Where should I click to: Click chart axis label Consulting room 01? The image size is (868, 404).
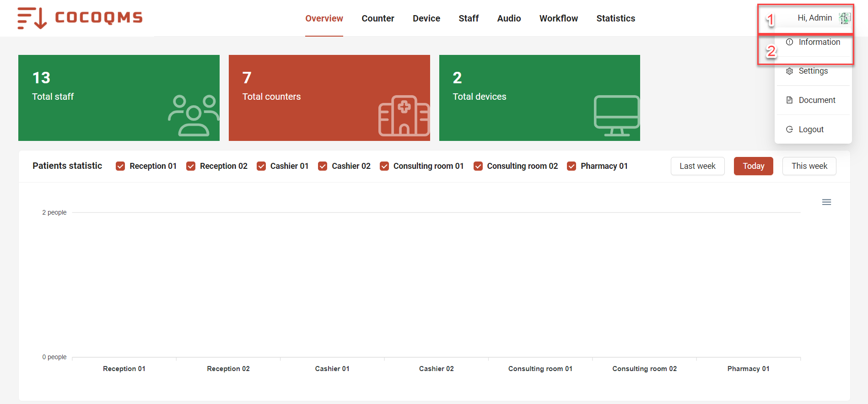540,369
